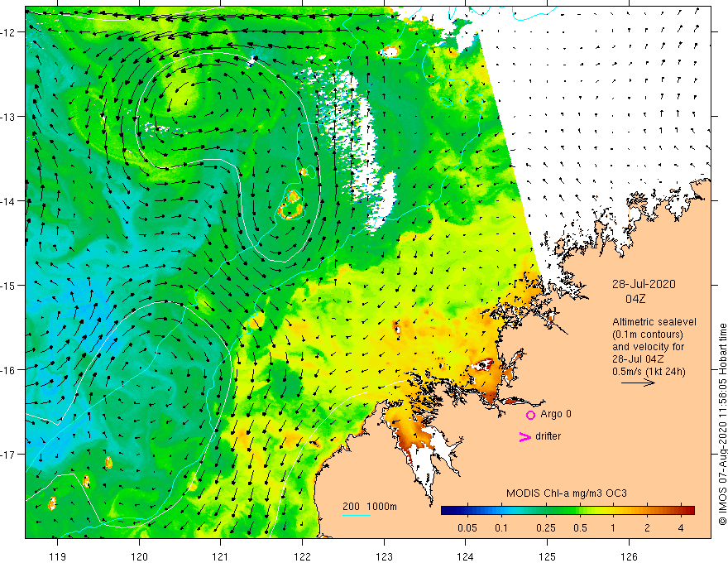Viewport: 728px width, 563px height.
Task: Click the 0.5m/s velocity scale arrow
Action: pos(638,383)
